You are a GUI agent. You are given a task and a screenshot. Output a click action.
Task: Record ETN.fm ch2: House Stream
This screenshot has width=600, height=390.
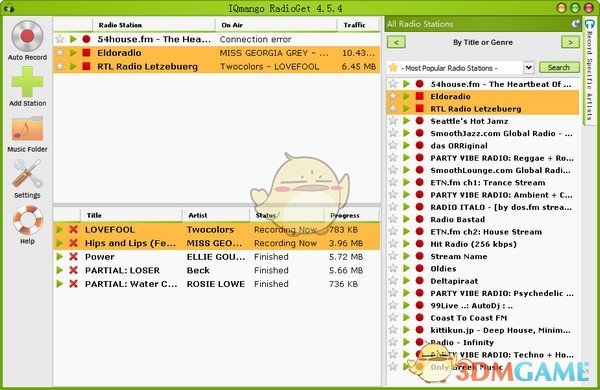[420, 232]
